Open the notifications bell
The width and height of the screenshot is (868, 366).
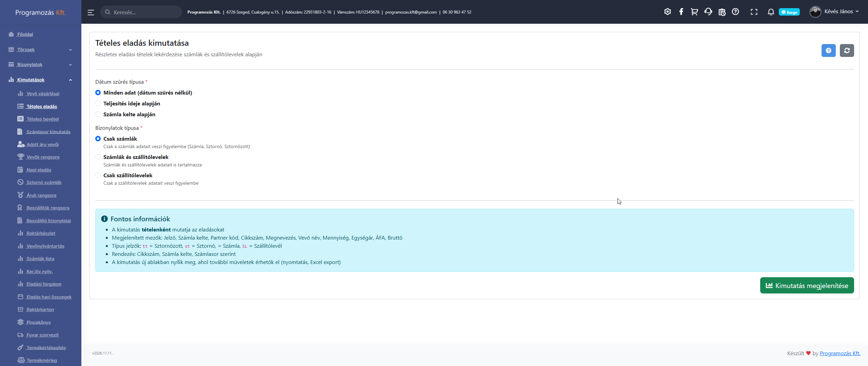tap(771, 12)
